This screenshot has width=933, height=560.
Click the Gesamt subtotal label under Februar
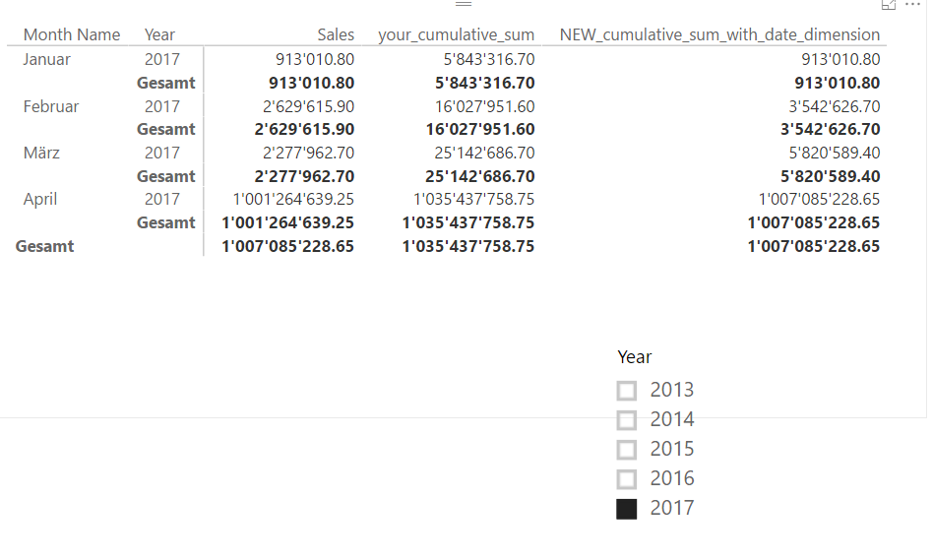(x=166, y=129)
